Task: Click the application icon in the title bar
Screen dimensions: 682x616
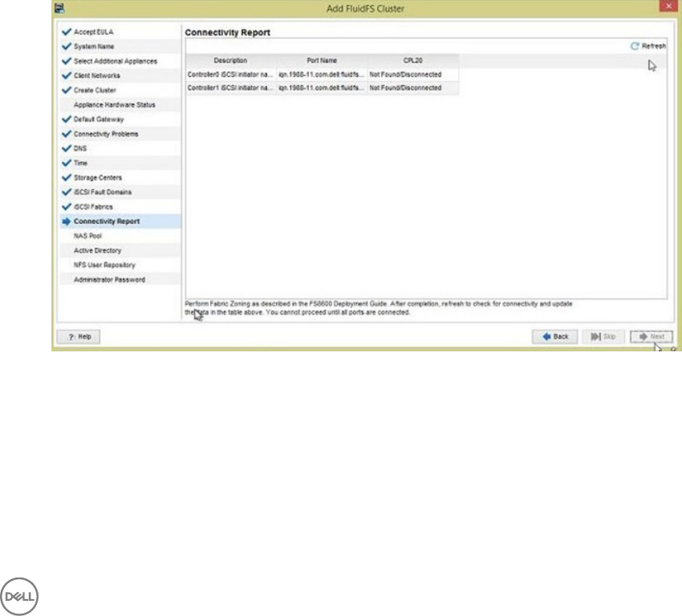Action: [59, 8]
